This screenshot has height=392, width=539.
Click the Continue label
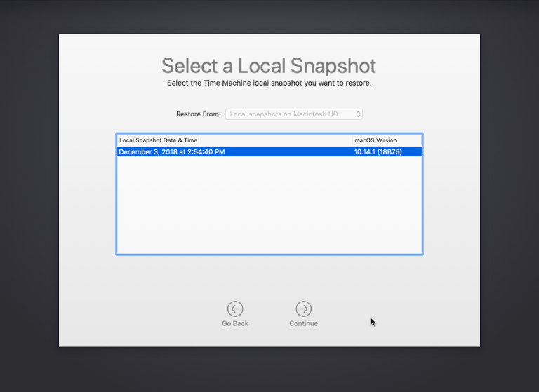303,323
